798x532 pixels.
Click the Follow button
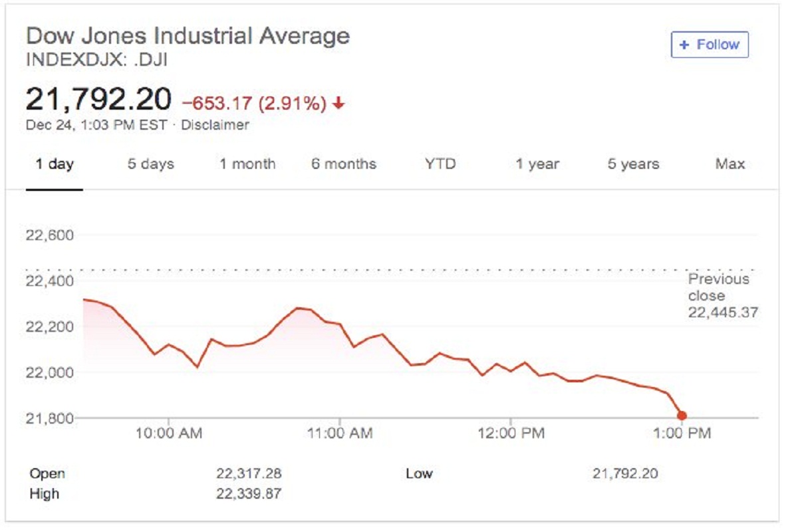tap(710, 45)
